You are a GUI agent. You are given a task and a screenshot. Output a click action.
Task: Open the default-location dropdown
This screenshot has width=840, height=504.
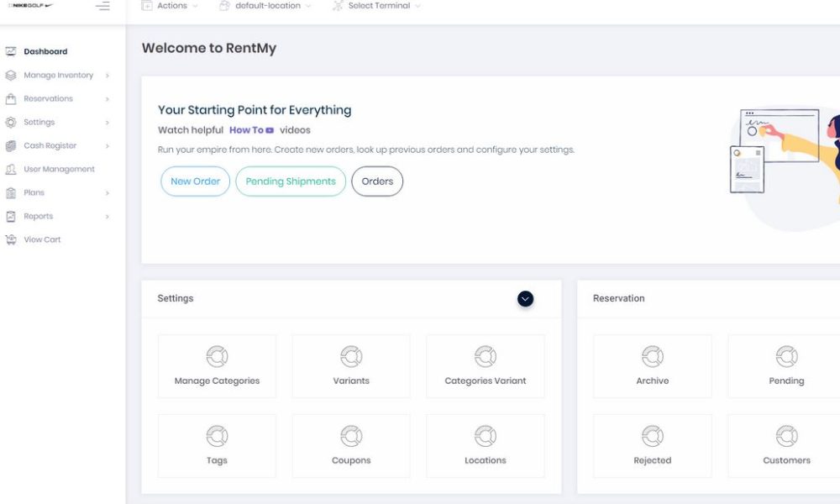click(x=265, y=6)
